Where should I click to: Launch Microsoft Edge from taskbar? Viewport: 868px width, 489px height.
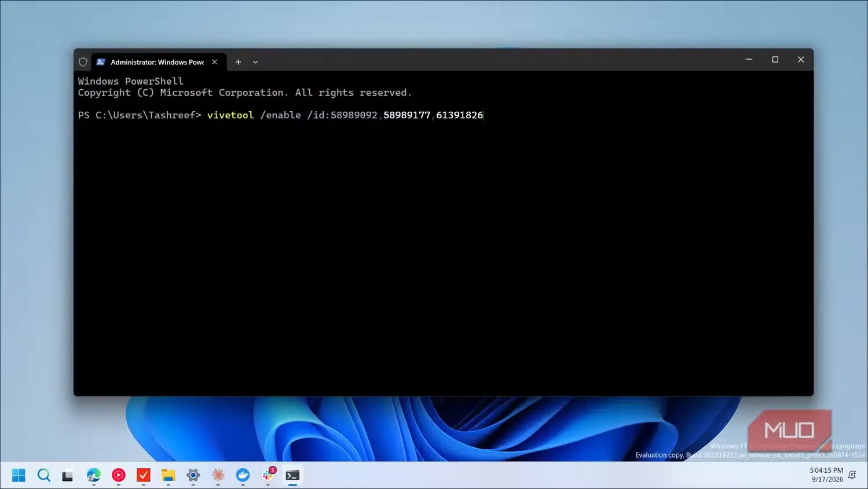[x=94, y=475]
